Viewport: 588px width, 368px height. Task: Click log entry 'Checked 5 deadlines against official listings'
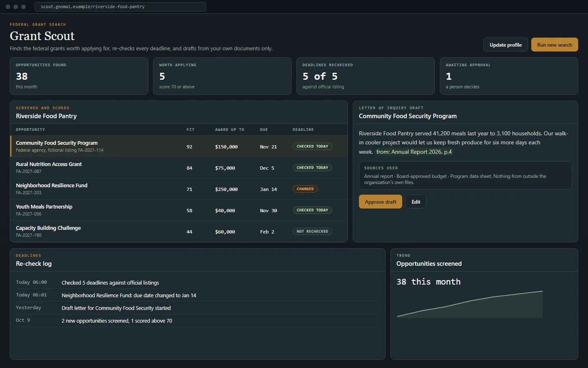[110, 283]
